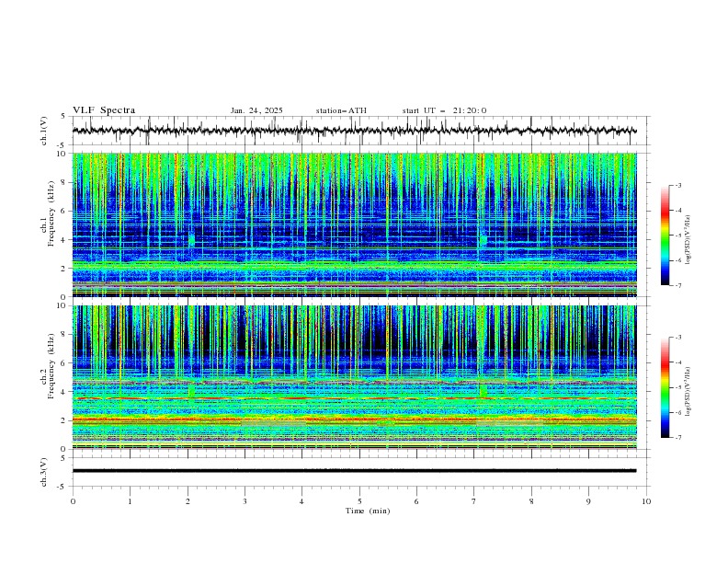This screenshot has width=728, height=563.
Task: Click the flat ch.3 voltage trace
Action: pos(354,471)
